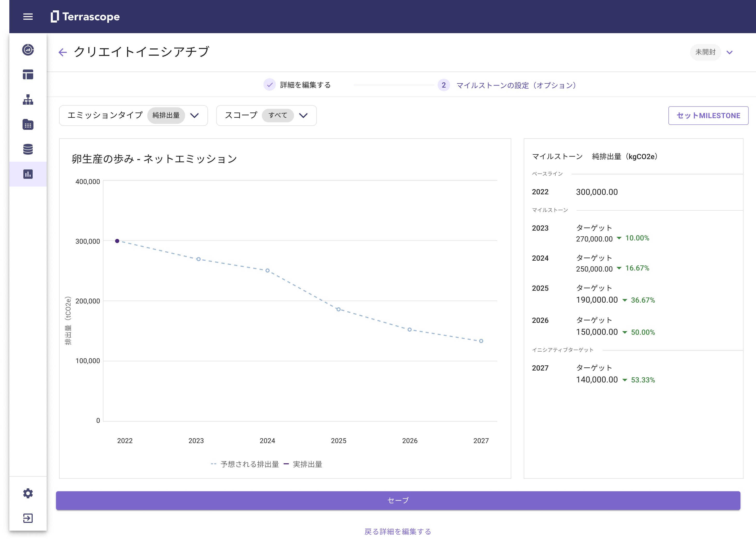Open settings gear in sidebar
756x541 pixels.
pyautogui.click(x=28, y=493)
